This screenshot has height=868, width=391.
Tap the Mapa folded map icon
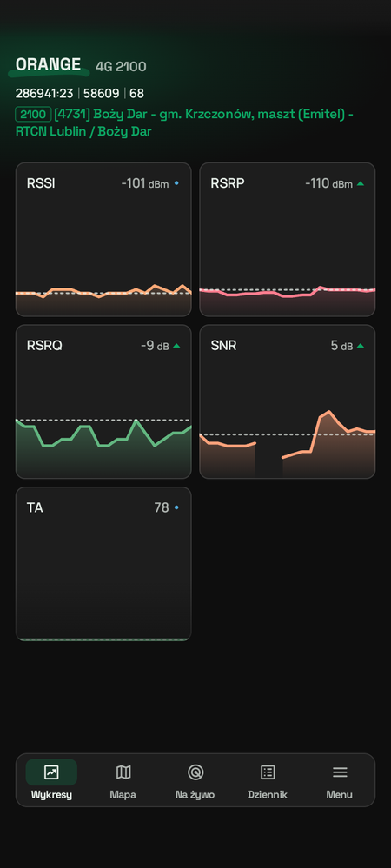123,772
